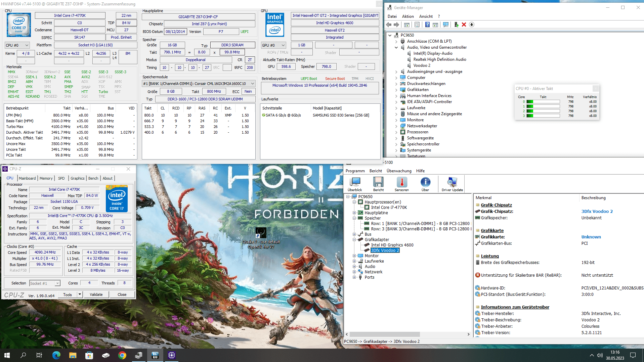
Task: Expand hidden tray icons chevron
Action: click(x=591, y=355)
